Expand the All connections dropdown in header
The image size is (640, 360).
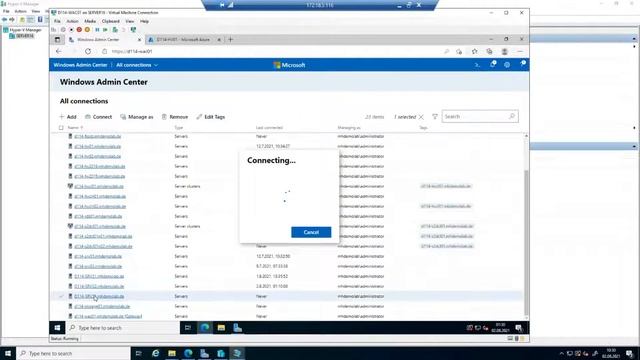coord(137,65)
